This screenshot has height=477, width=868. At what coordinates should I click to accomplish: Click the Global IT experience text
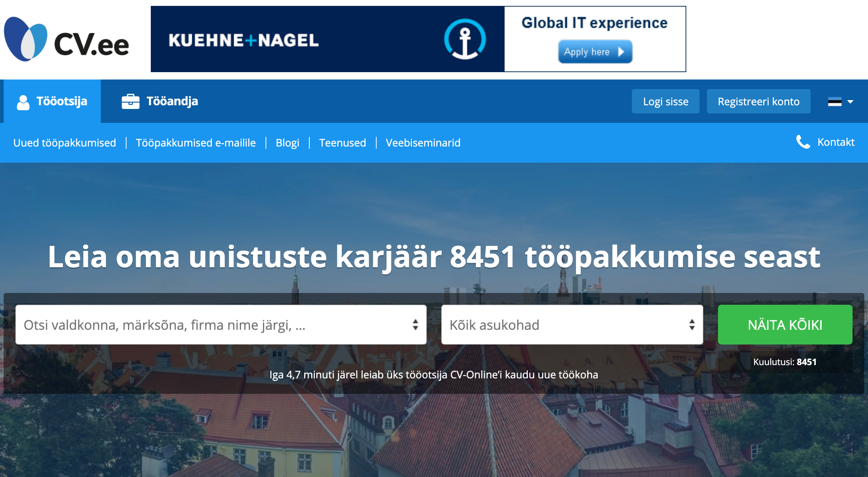tap(594, 23)
